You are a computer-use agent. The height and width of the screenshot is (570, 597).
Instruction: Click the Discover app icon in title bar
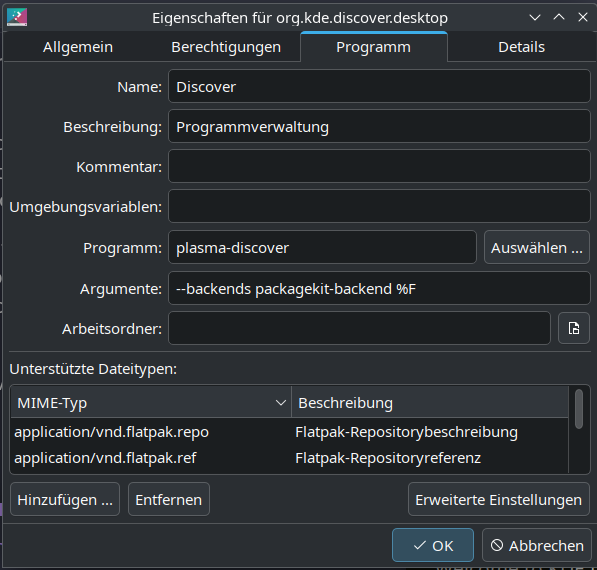click(17, 18)
